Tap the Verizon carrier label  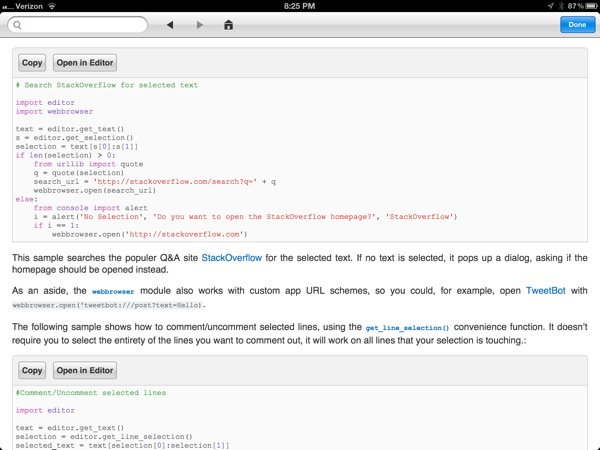(29, 6)
